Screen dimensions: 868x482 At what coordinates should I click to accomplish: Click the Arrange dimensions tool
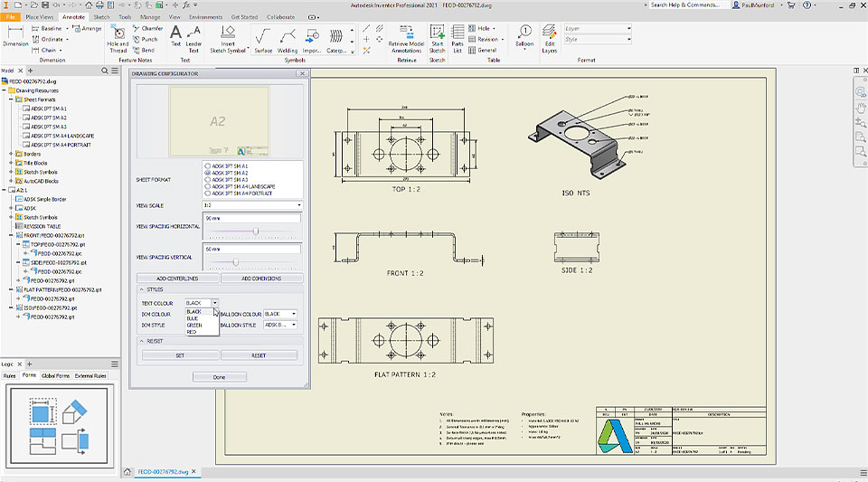coord(87,28)
